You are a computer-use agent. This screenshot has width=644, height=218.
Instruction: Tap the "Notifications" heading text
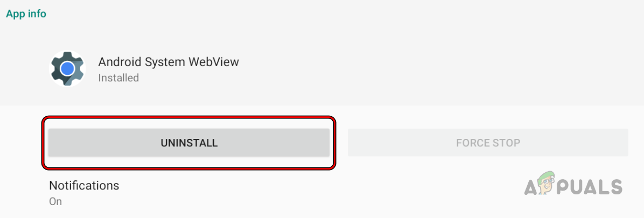84,186
